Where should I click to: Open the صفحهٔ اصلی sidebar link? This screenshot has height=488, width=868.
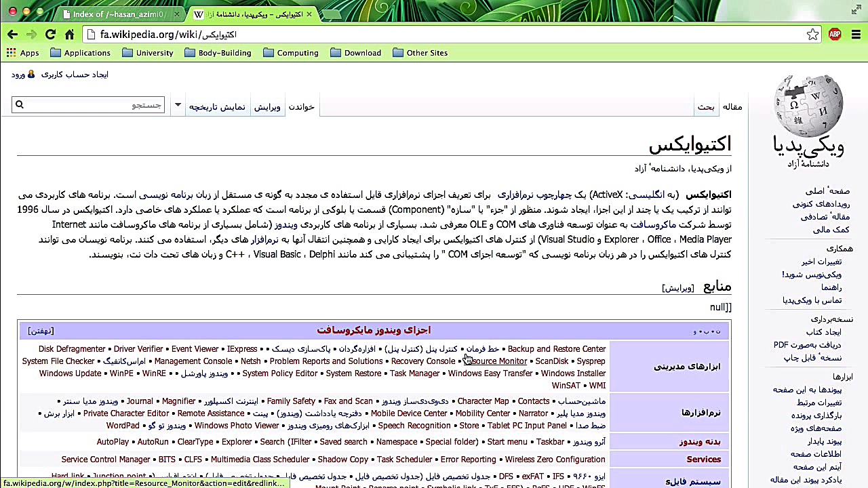click(x=827, y=191)
